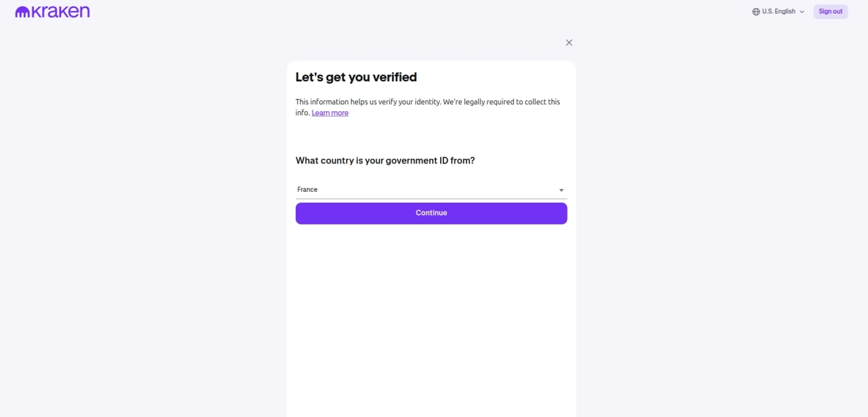Click the "What country is your government ID from?" label
The width and height of the screenshot is (868, 417).
tap(385, 161)
